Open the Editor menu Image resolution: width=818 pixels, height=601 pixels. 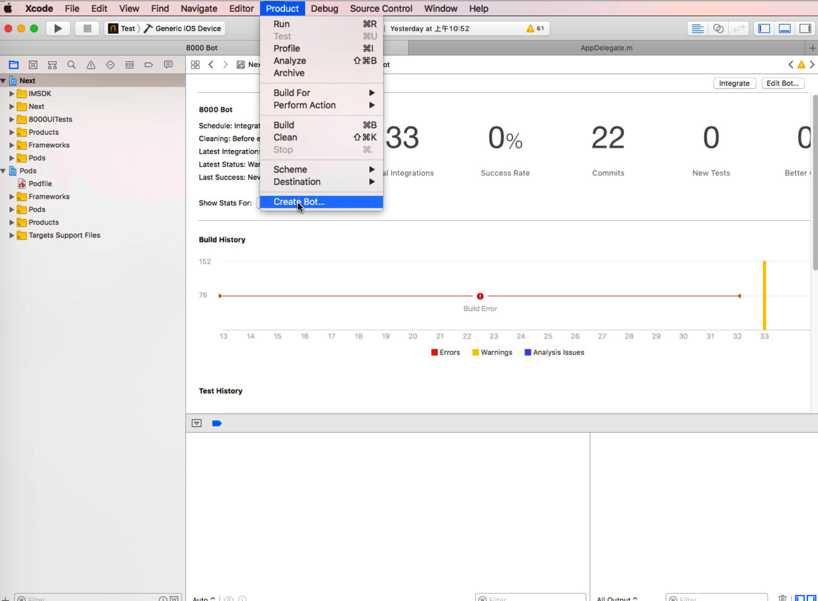click(241, 8)
